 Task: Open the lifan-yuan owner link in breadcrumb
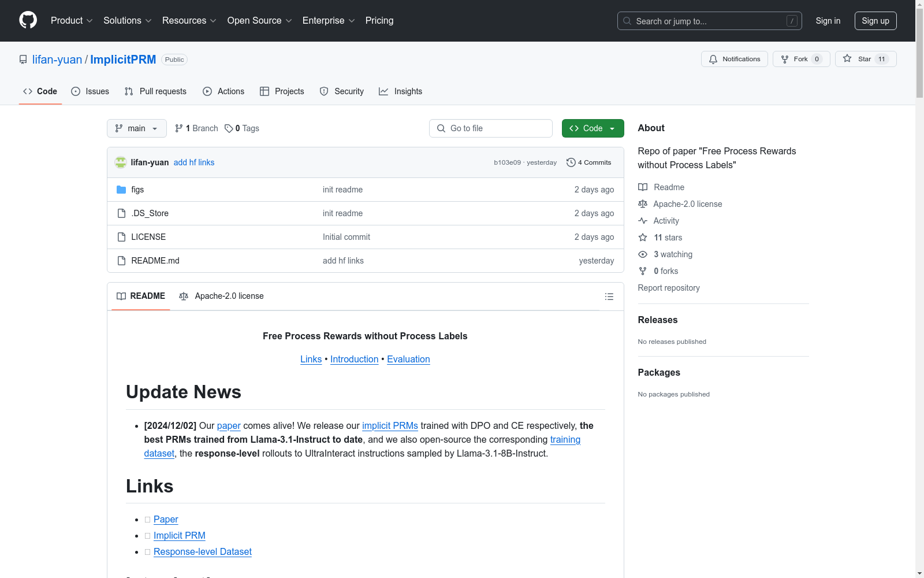(57, 60)
